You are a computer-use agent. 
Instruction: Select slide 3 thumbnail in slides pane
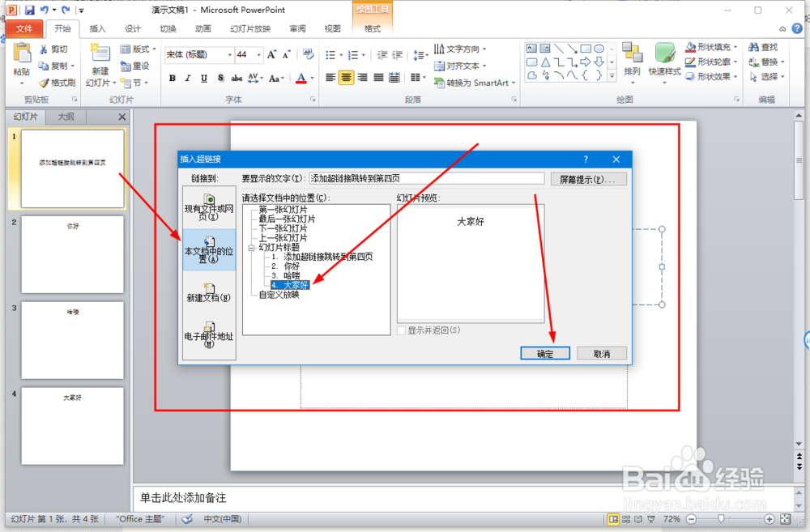click(x=72, y=340)
